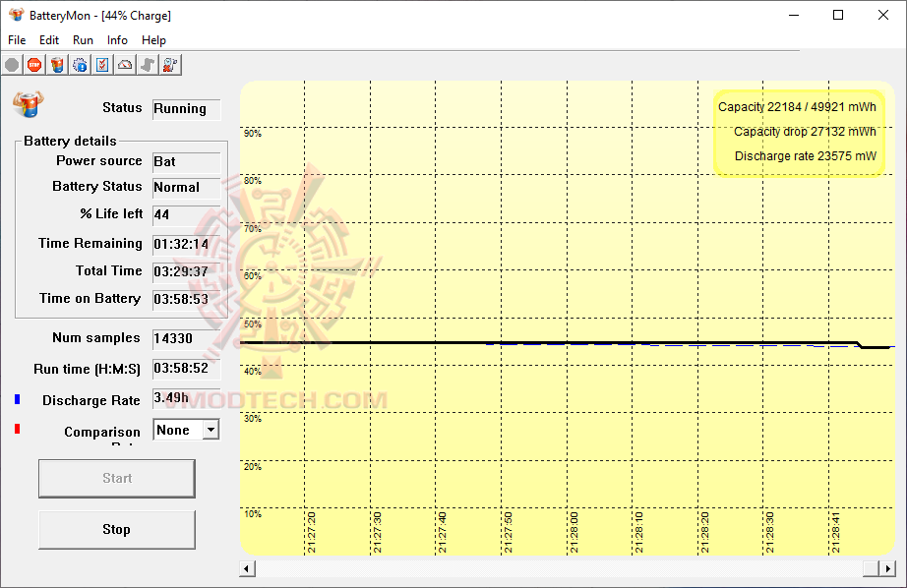Click the red Comparison color marker

pyautogui.click(x=18, y=429)
